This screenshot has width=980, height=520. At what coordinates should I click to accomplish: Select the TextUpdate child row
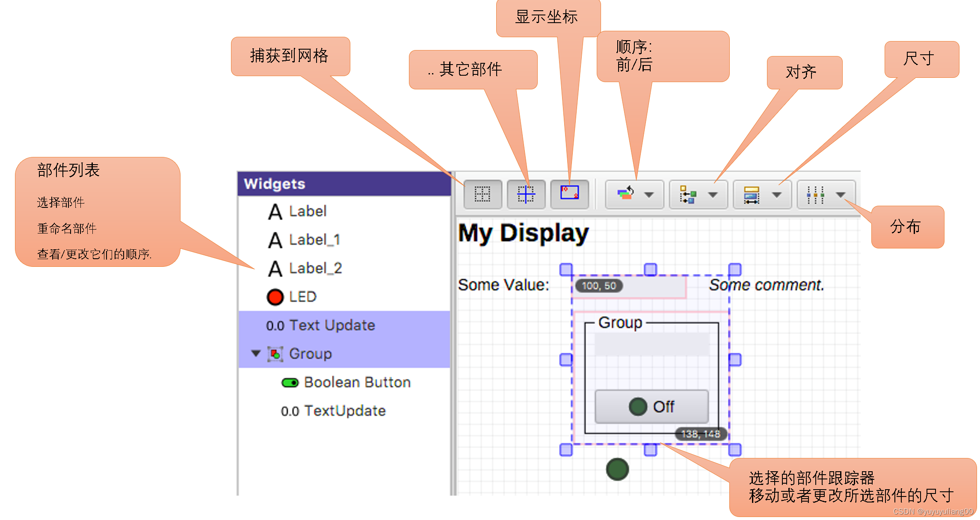point(344,411)
